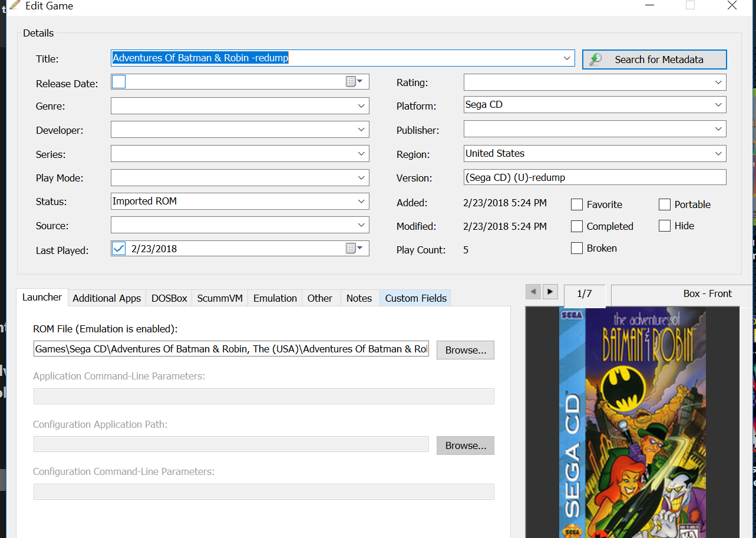Mark game as Favorite
The width and height of the screenshot is (756, 538).
pos(577,204)
